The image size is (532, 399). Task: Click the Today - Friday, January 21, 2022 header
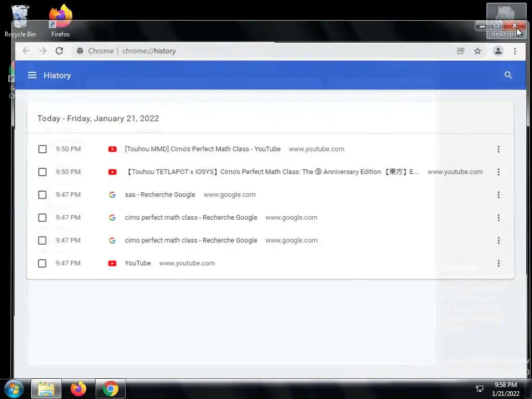coord(98,118)
